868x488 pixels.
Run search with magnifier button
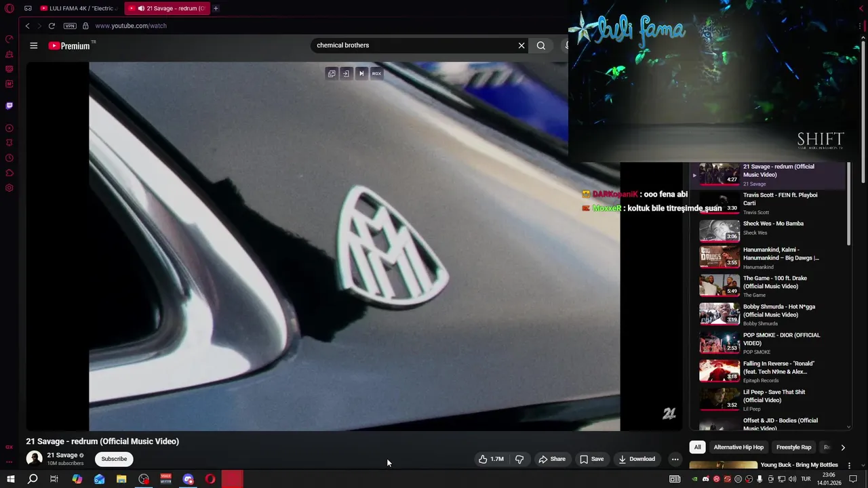[x=540, y=45]
